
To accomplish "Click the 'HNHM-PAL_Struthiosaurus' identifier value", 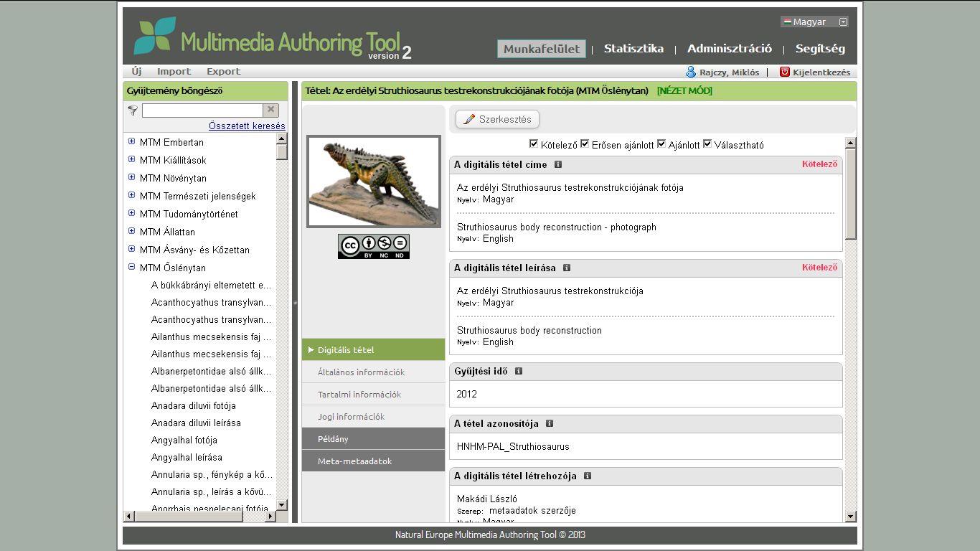I will pos(513,446).
